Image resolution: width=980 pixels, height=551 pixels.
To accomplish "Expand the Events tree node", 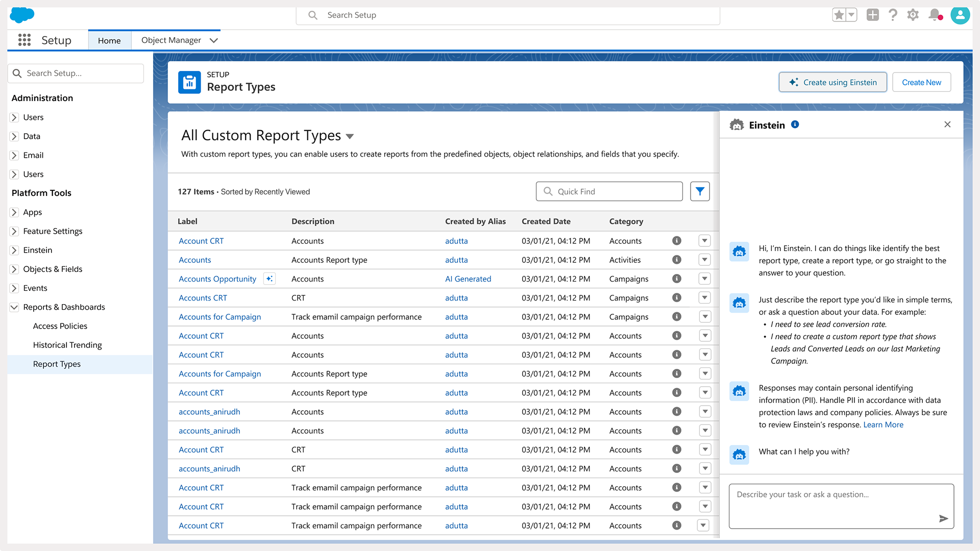I will click(14, 288).
